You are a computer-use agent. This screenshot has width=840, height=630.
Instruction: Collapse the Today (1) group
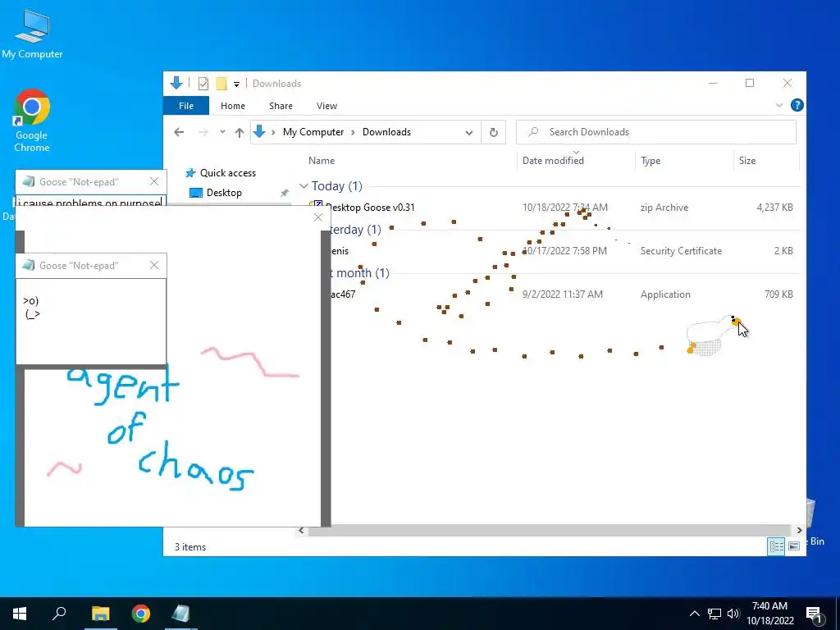(x=304, y=186)
